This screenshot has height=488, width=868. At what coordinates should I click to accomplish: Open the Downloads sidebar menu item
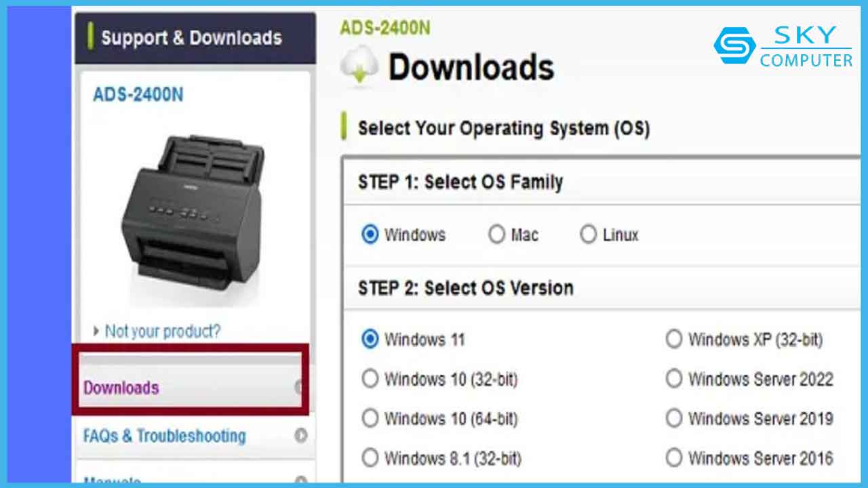tap(192, 388)
